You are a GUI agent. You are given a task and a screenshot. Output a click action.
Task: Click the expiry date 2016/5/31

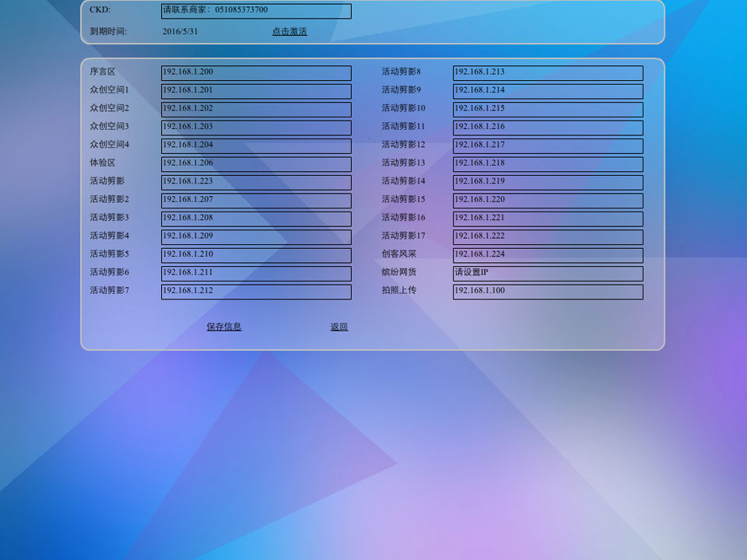click(180, 31)
